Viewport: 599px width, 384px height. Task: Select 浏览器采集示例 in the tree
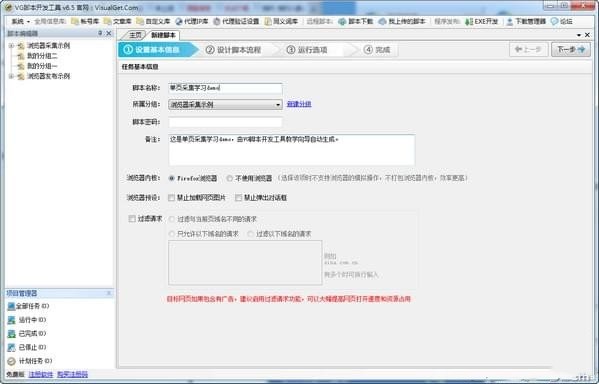pos(49,46)
